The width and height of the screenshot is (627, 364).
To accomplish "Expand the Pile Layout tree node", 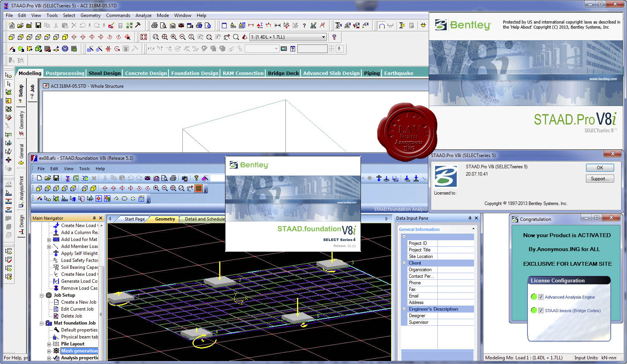I will 49,344.
